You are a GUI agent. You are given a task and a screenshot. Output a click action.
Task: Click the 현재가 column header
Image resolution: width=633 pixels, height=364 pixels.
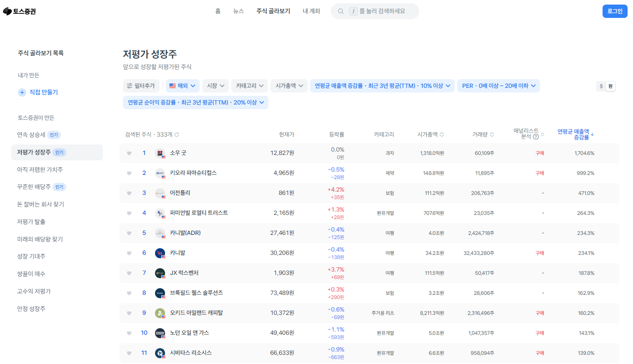click(287, 135)
